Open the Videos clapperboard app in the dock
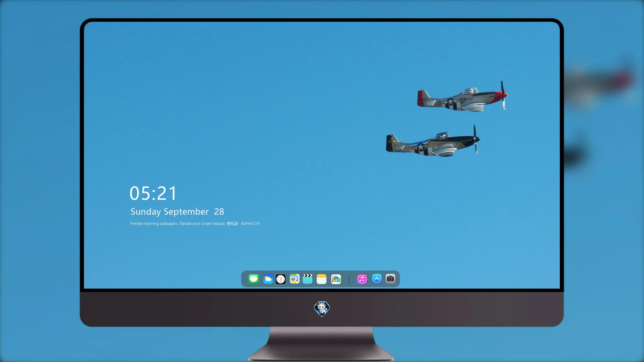This screenshot has width=644, height=362. pos(308,279)
